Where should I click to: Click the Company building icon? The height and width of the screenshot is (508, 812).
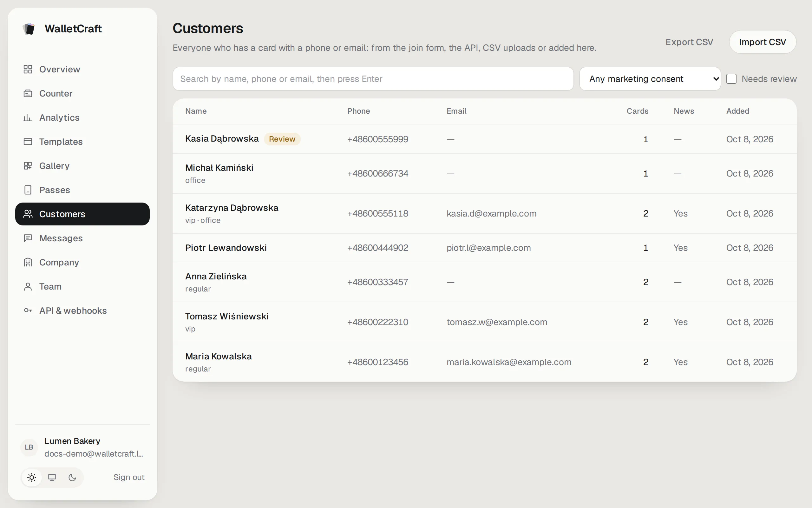[28, 262]
